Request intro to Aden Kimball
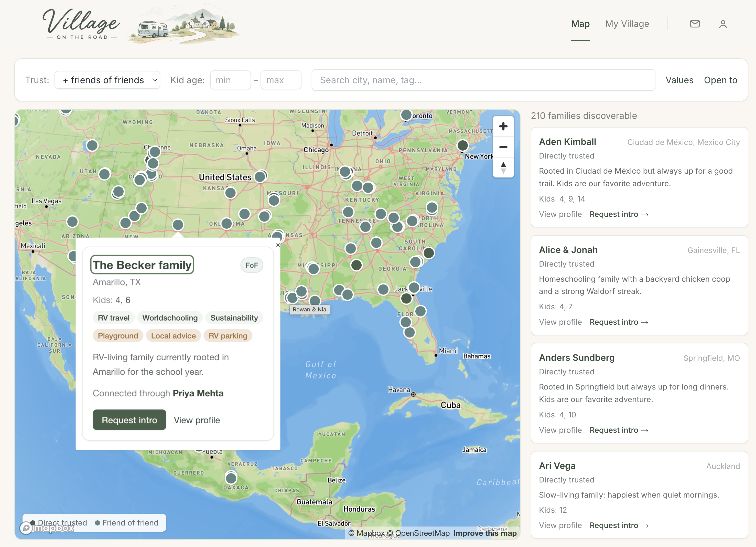The width and height of the screenshot is (756, 547). click(619, 214)
